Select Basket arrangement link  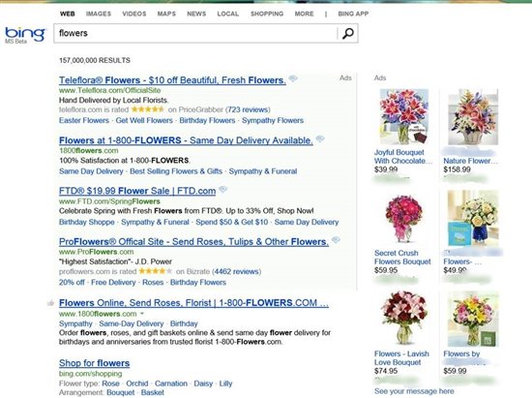(152, 392)
